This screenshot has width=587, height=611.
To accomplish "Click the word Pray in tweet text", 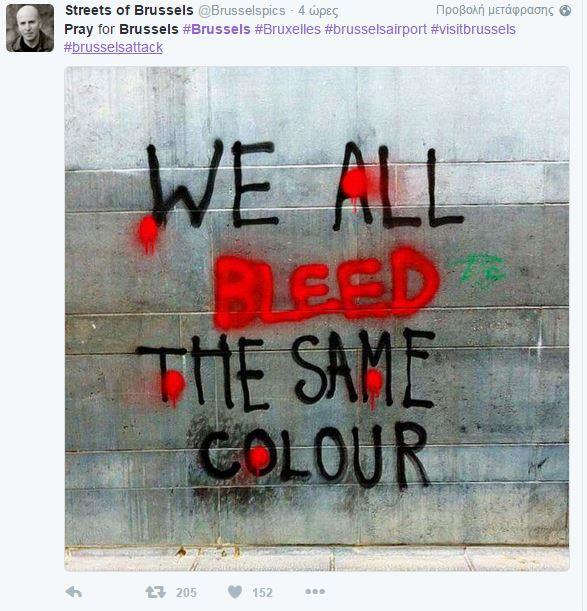I will (x=79, y=30).
